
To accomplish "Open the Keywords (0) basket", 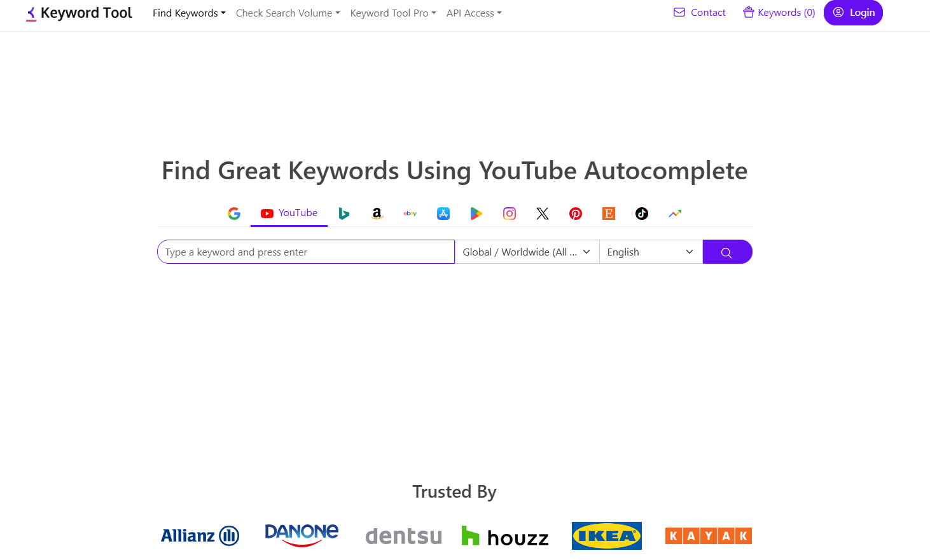I will (779, 13).
